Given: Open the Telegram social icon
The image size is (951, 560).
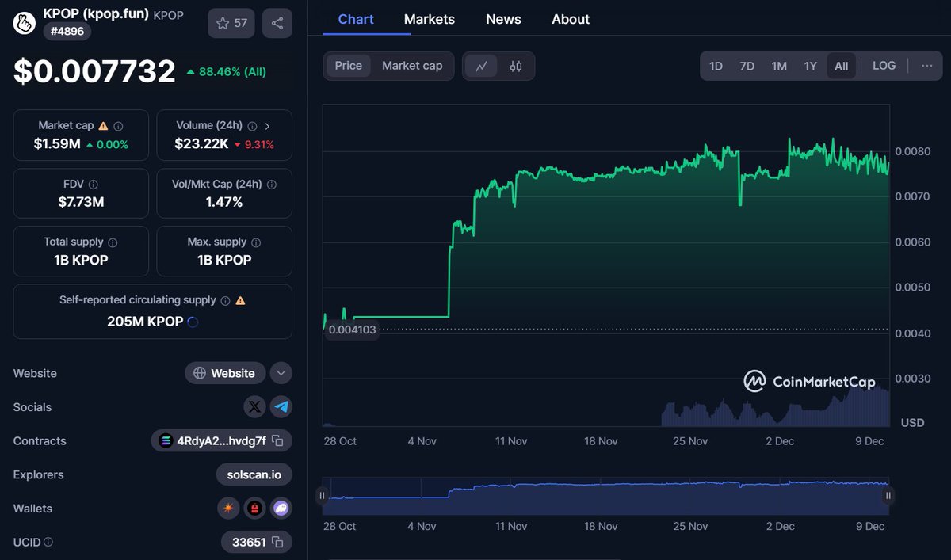Looking at the screenshot, I should pyautogui.click(x=281, y=407).
